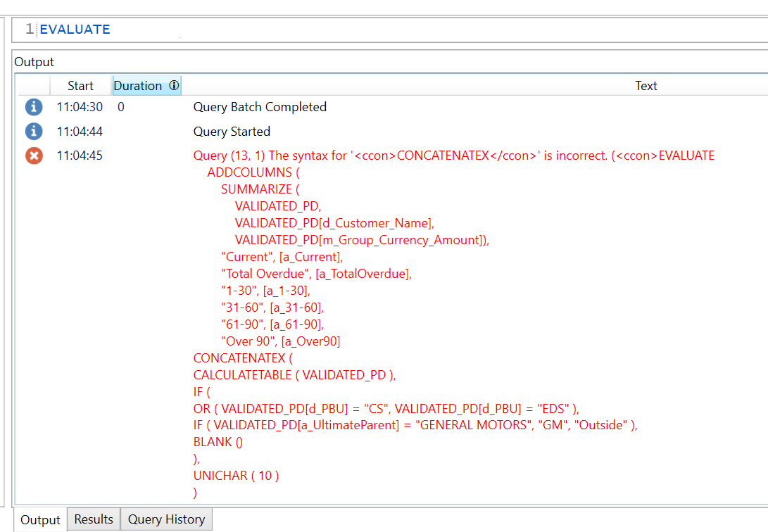Click the duration value 0

click(x=121, y=107)
